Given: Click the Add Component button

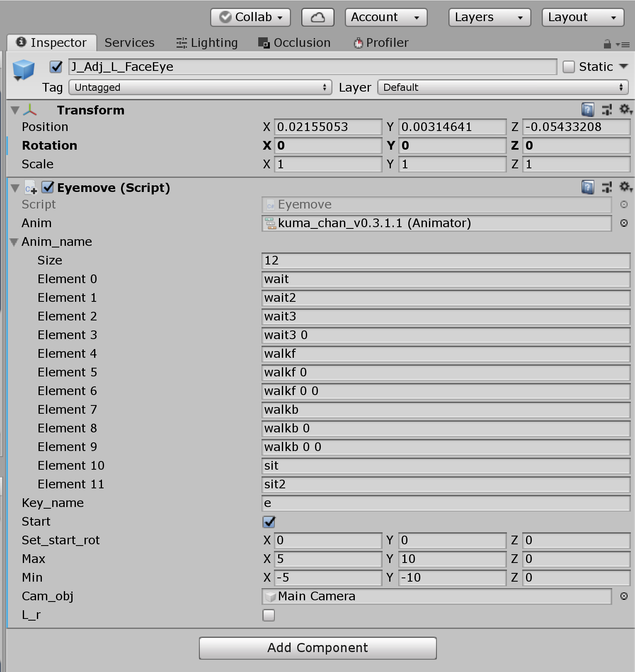Looking at the screenshot, I should pos(317,648).
